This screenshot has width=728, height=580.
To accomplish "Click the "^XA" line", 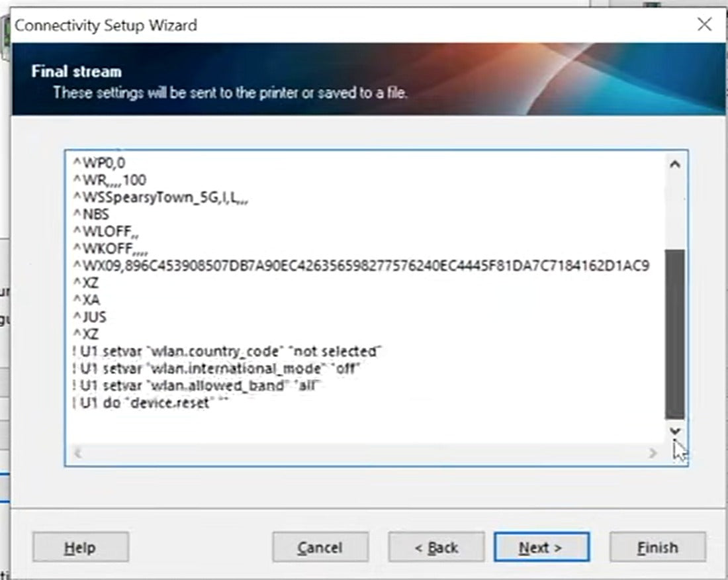I will coord(86,300).
